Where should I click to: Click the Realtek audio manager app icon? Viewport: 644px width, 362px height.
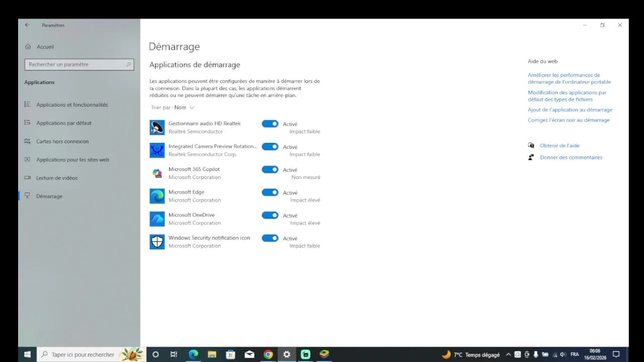157,128
